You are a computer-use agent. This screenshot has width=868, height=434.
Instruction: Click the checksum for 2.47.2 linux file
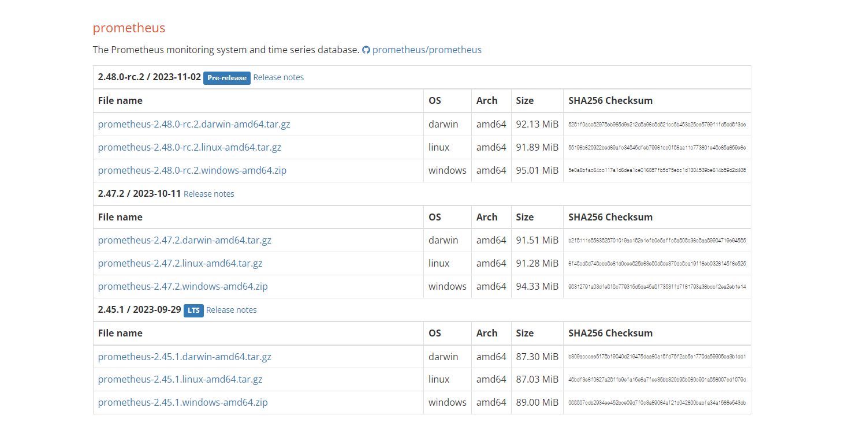[x=657, y=263]
